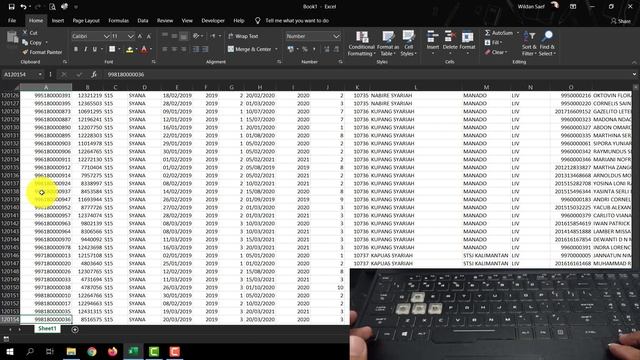Click the Share button
Screen dimensions: 640x360
pos(620,21)
